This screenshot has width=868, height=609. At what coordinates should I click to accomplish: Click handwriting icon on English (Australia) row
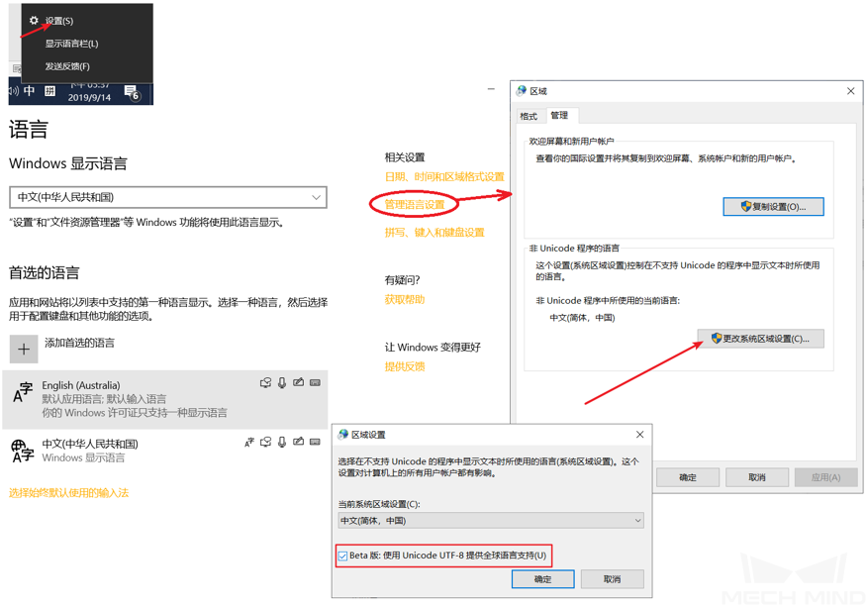click(x=298, y=382)
